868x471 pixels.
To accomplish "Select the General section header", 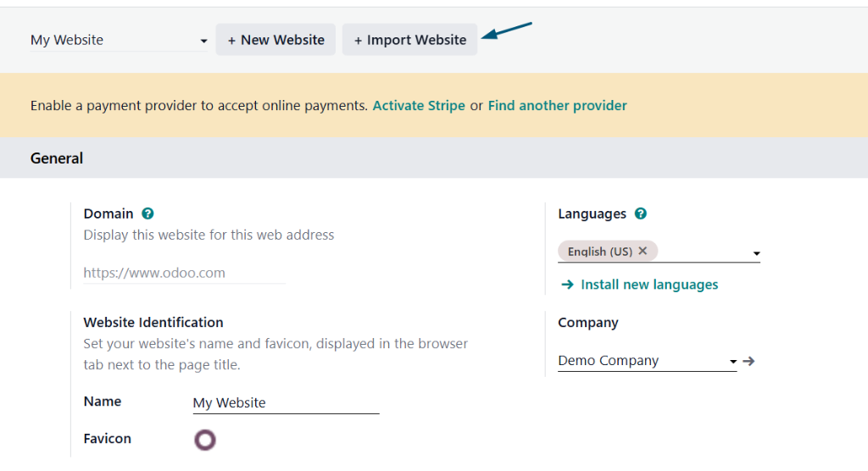I will point(57,158).
